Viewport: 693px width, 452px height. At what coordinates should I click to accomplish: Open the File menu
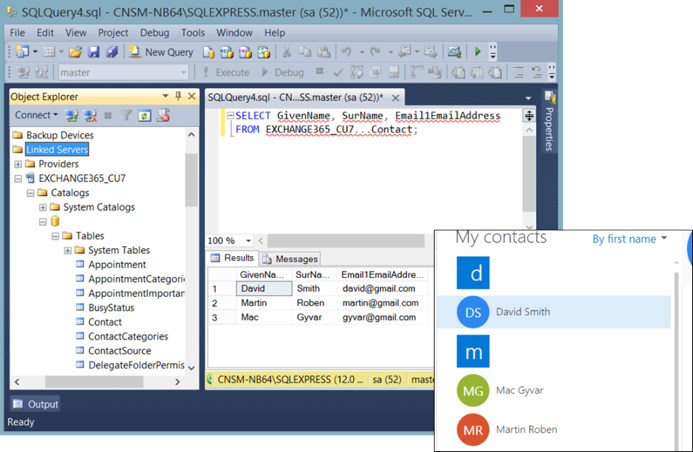[18, 33]
